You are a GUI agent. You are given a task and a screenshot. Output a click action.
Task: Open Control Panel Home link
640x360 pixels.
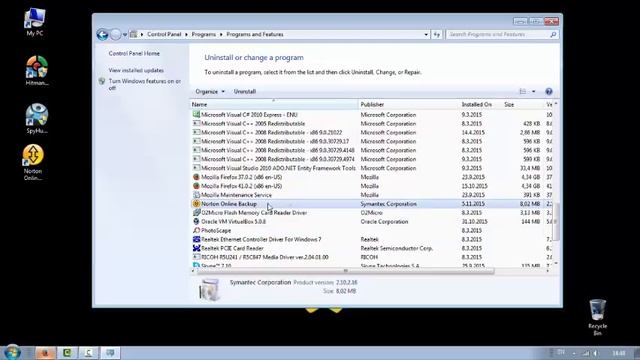tap(134, 53)
